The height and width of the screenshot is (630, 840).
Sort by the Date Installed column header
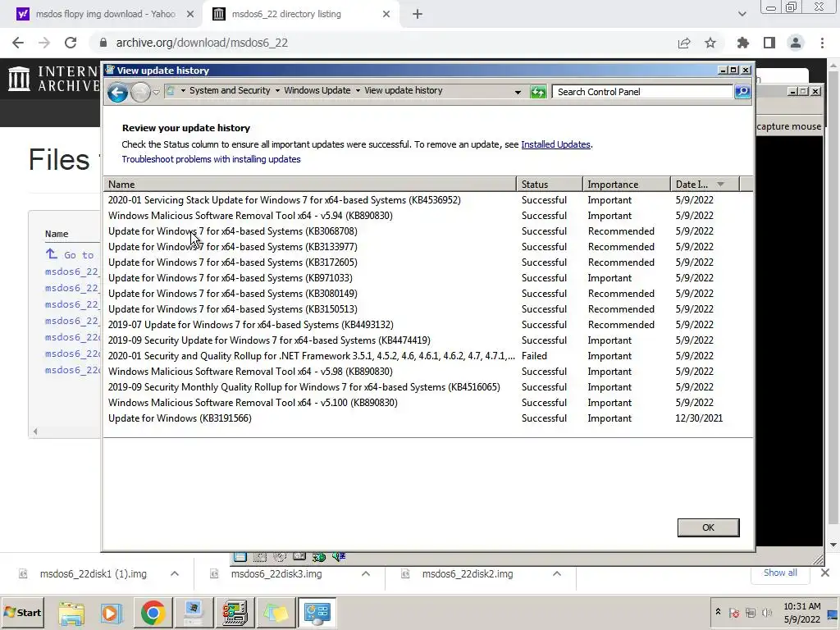coord(705,185)
